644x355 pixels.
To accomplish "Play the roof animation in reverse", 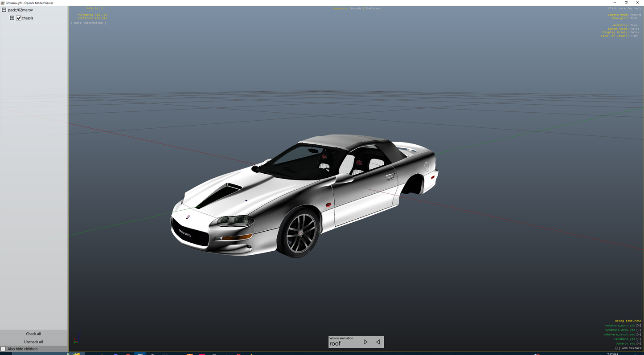I will [377, 342].
